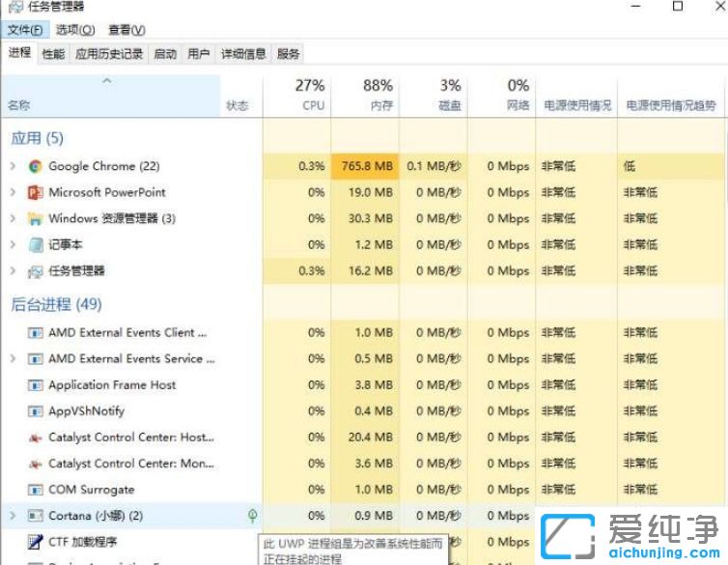Switch to the 性能 tab

[x=53, y=54]
